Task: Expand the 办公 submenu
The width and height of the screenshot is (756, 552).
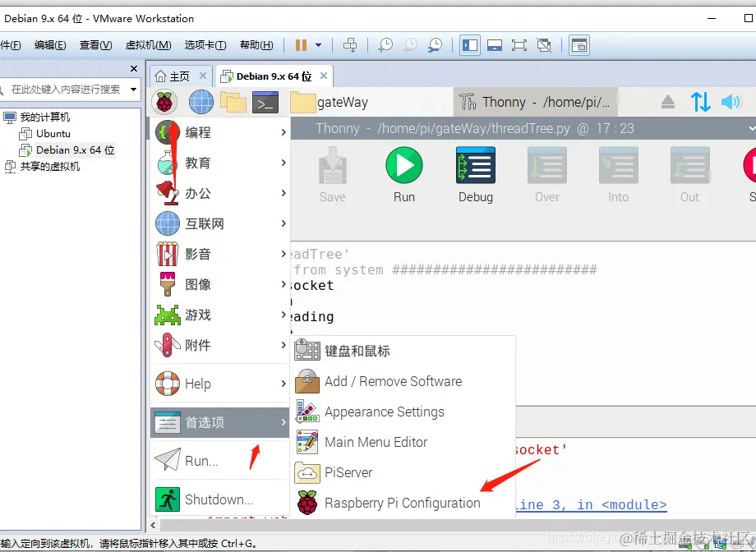Action: tap(220, 193)
